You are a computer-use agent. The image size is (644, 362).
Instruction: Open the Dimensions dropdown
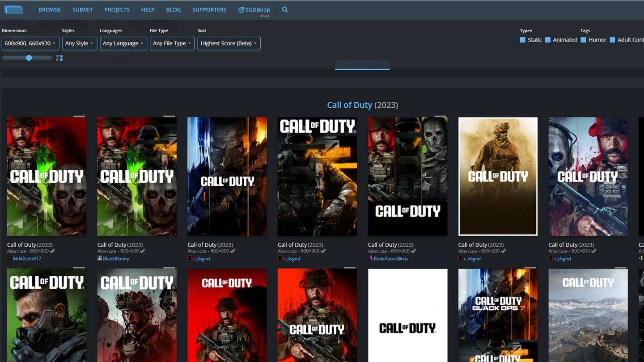(x=30, y=43)
